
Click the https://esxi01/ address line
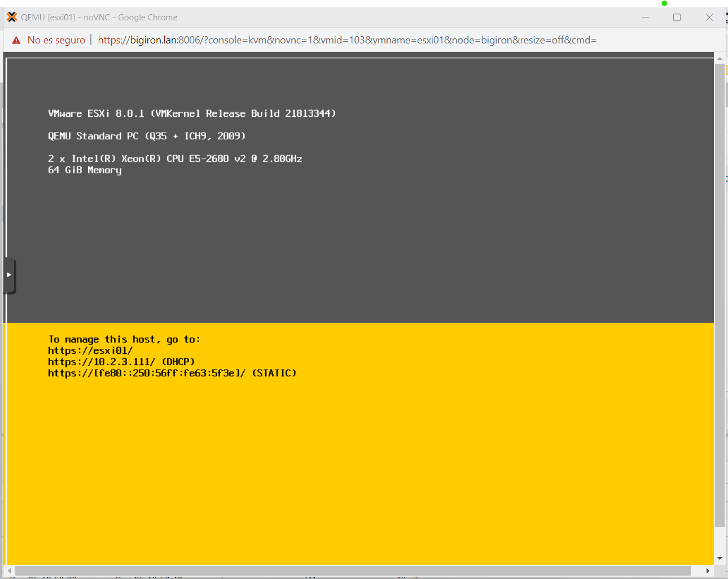(x=90, y=350)
